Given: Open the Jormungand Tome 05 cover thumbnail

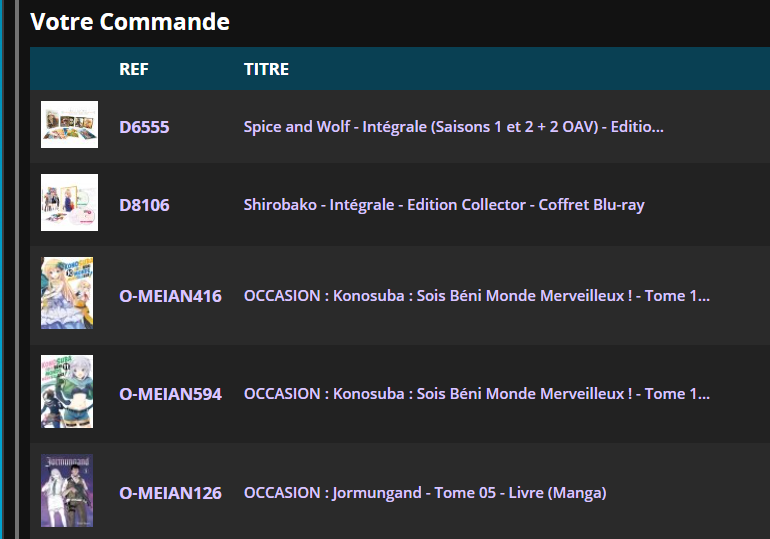Looking at the screenshot, I should [67, 490].
